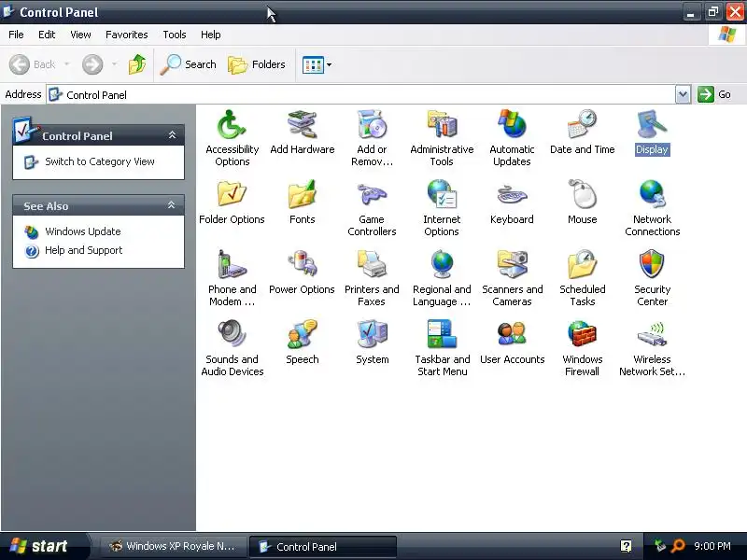Open Network Connections icon
This screenshot has height=560, width=747.
pyautogui.click(x=652, y=194)
